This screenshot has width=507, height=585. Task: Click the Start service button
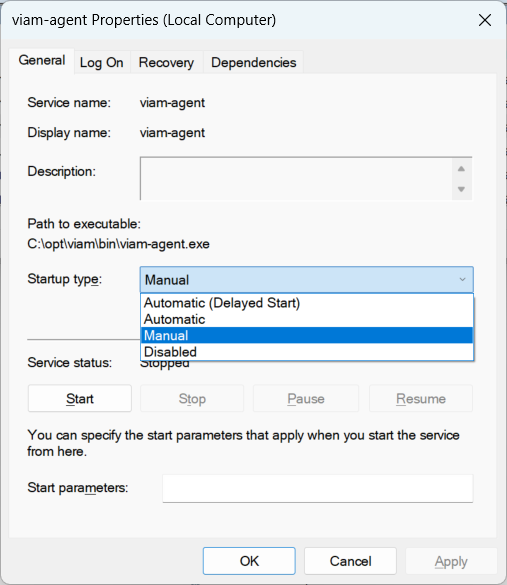80,398
